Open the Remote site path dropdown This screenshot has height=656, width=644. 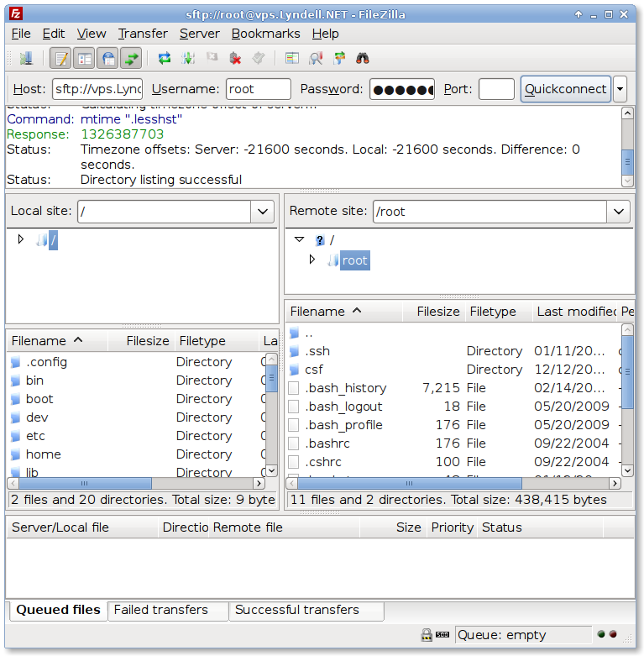619,212
